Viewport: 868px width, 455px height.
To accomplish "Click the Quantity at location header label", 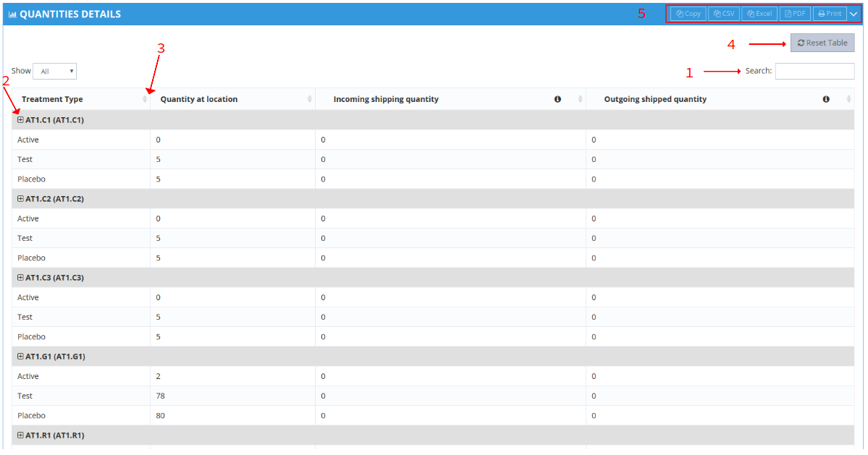I will (199, 99).
